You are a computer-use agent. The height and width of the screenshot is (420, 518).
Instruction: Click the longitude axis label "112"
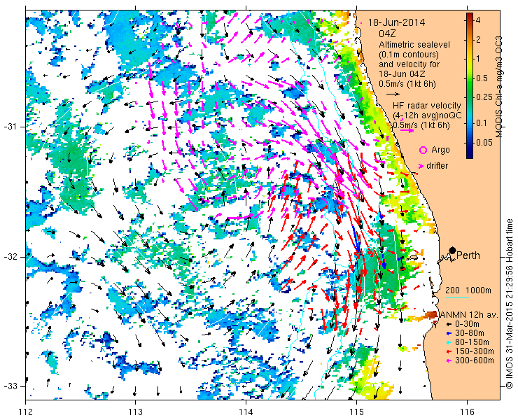[x=26, y=412]
